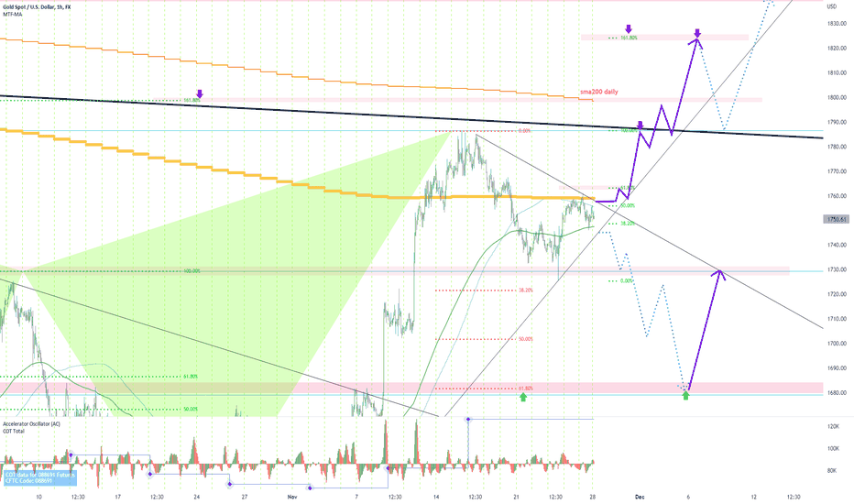Click the 'COT data for 088691 Futures' label
Image resolution: width=854 pixels, height=504 pixels.
(x=40, y=475)
